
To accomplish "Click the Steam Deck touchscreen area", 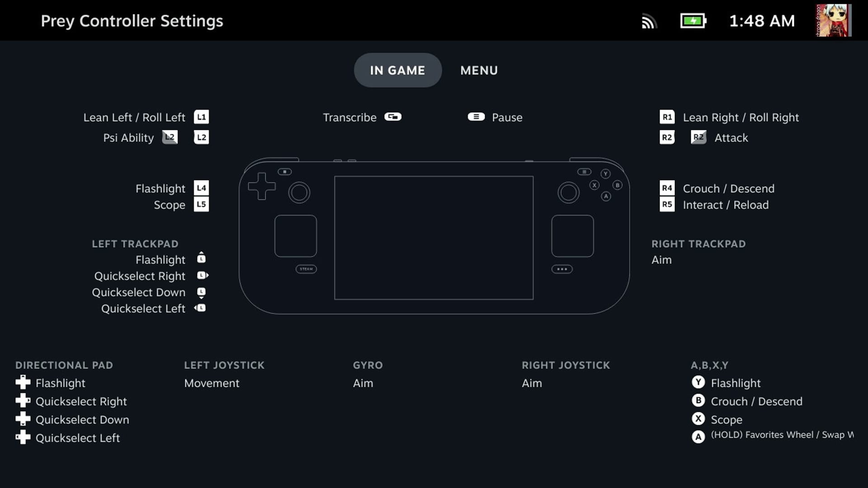I will (x=434, y=237).
